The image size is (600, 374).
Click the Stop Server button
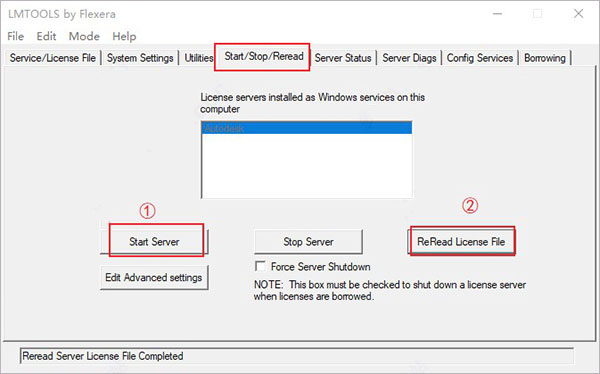click(x=308, y=242)
